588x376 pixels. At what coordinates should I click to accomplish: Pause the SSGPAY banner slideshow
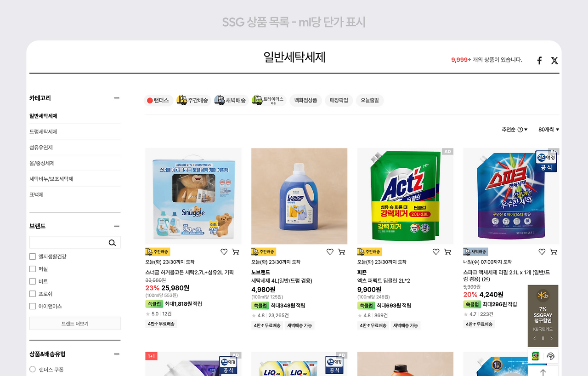pyautogui.click(x=543, y=338)
